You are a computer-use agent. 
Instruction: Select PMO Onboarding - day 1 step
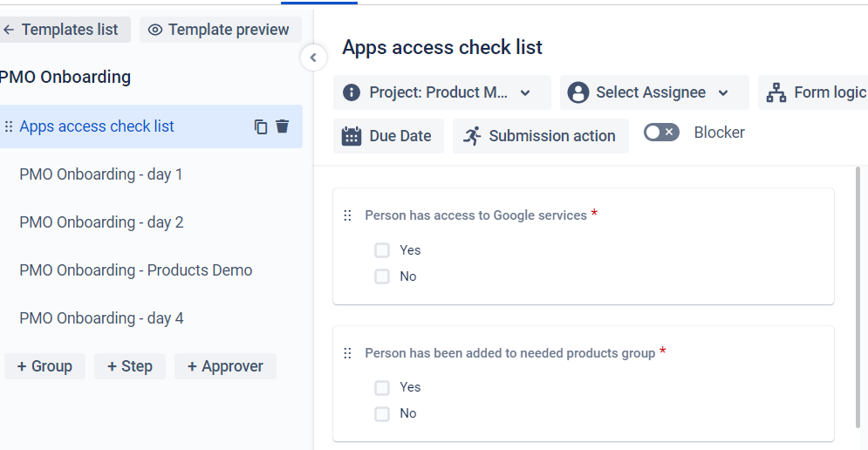pos(101,174)
